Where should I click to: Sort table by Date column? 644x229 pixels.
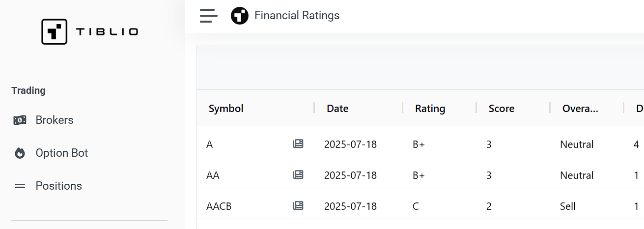[x=337, y=109]
